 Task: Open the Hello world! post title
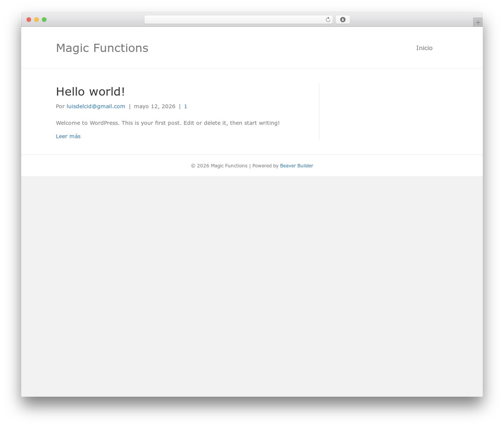90,91
